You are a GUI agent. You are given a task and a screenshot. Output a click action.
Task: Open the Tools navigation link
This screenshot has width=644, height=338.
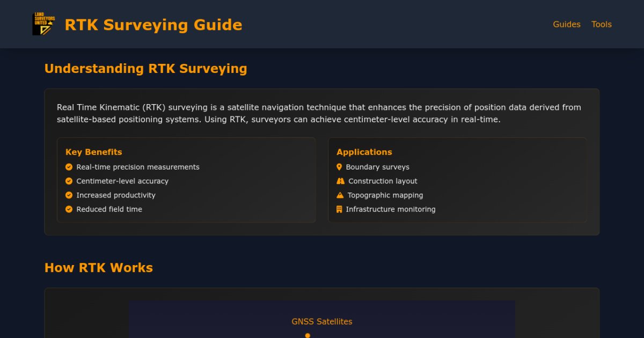[601, 24]
